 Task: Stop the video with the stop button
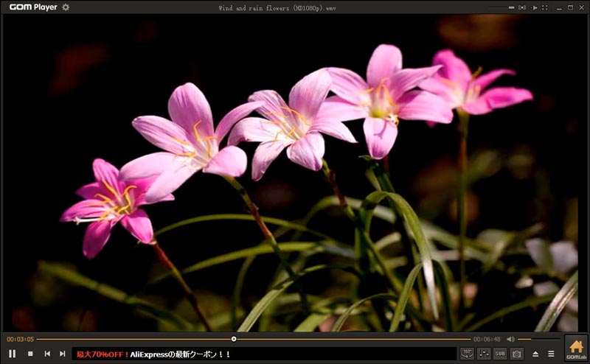click(30, 354)
